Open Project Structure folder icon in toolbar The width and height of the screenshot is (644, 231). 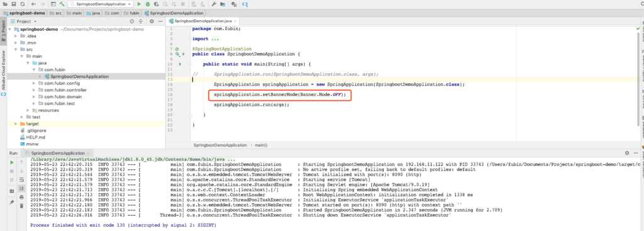[223, 4]
